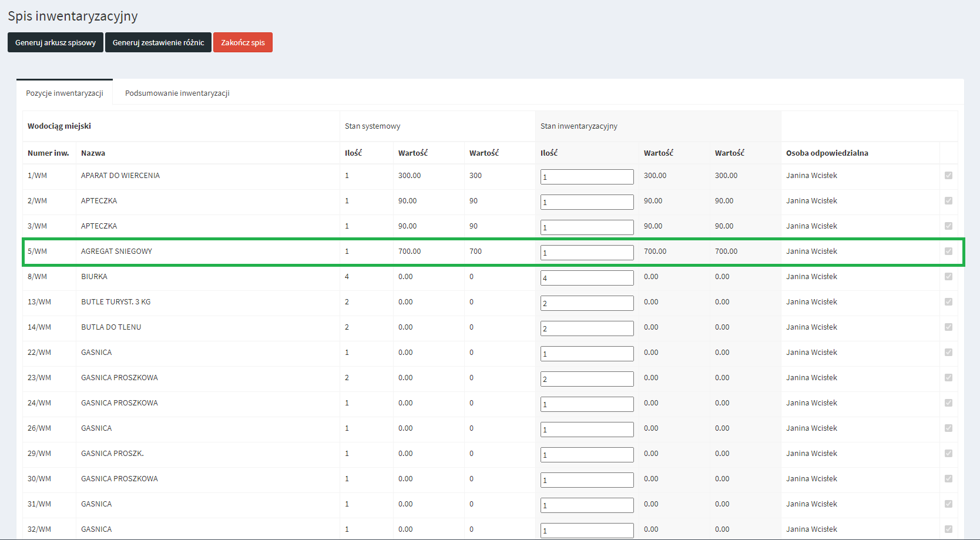
Task: Click the Osoba odpowiedzialna column header
Action: [x=827, y=153]
